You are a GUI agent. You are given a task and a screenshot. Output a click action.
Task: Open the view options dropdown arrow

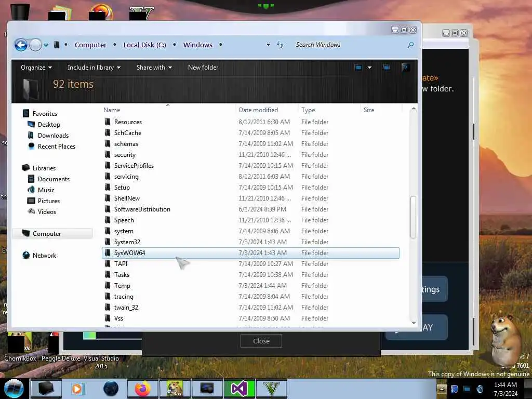(x=369, y=68)
